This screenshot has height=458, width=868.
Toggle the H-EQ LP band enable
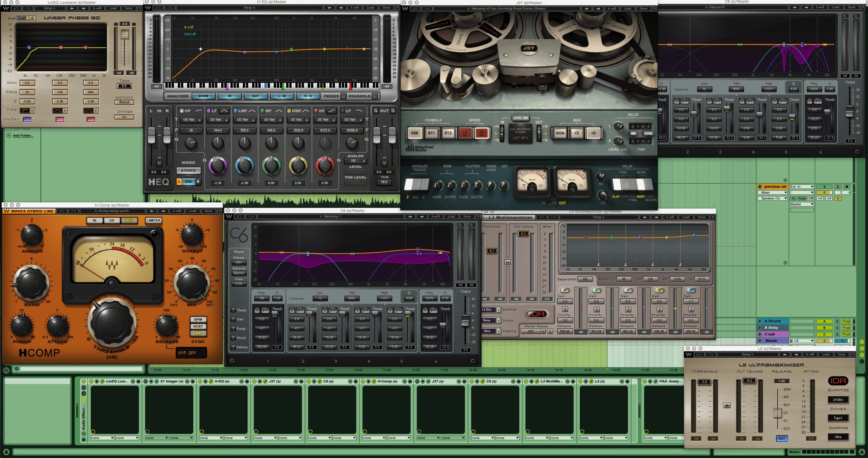point(343,111)
